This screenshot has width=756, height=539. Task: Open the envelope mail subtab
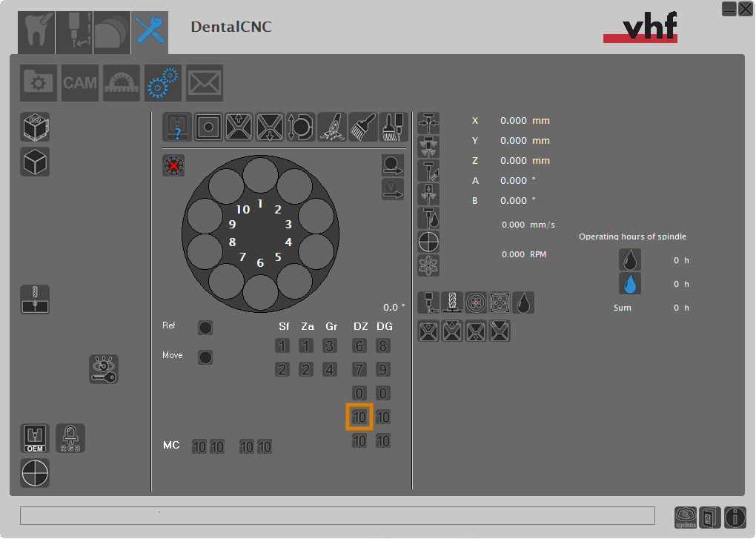[x=205, y=83]
